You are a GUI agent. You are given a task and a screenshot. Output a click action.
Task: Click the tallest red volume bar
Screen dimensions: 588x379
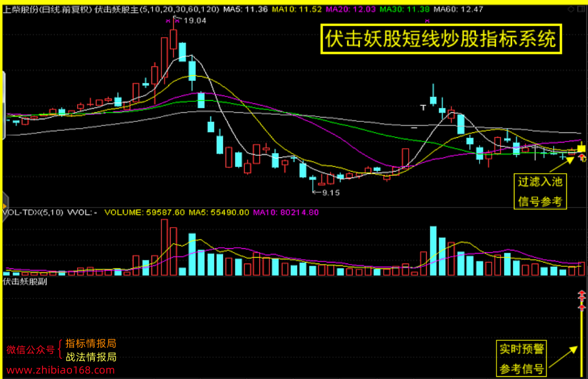164,247
